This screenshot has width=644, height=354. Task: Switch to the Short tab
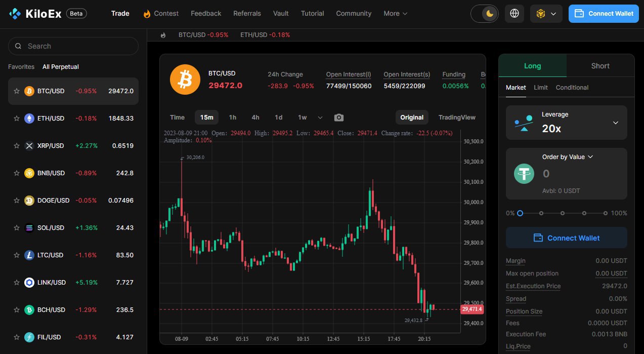[600, 66]
